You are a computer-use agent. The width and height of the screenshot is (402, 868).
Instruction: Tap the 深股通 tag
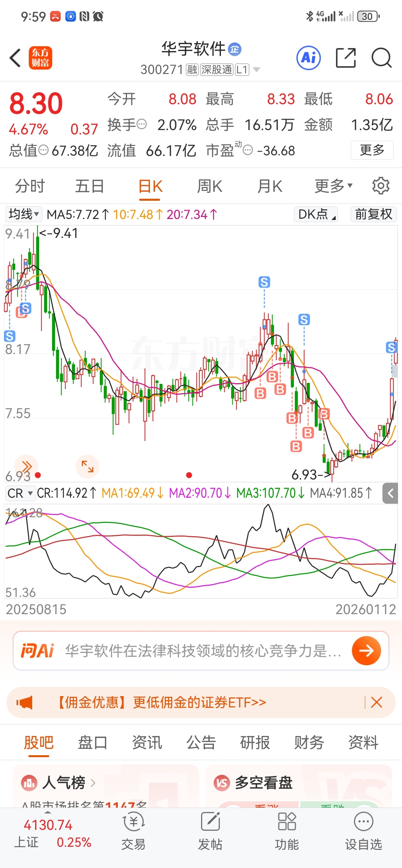coord(217,70)
